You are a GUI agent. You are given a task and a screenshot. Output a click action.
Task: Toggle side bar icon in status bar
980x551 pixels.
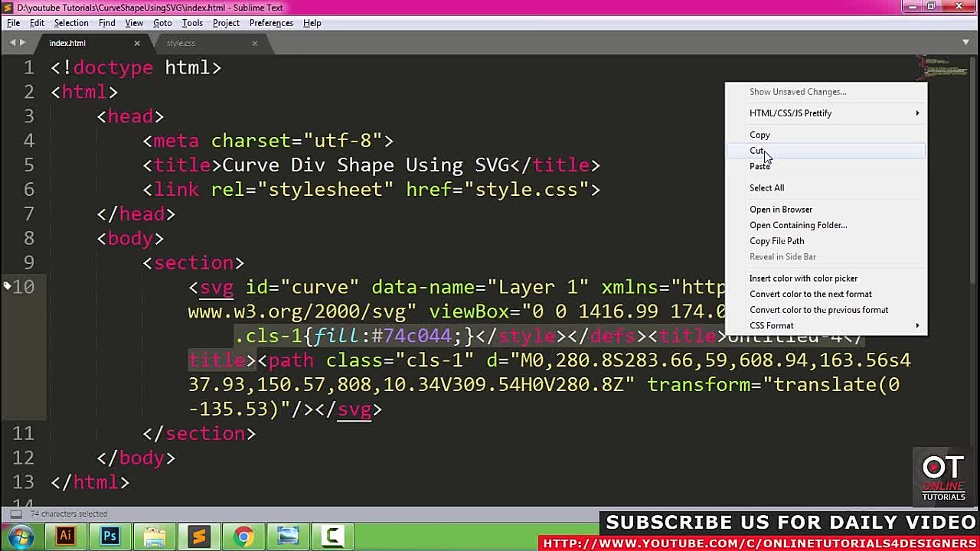coord(15,514)
